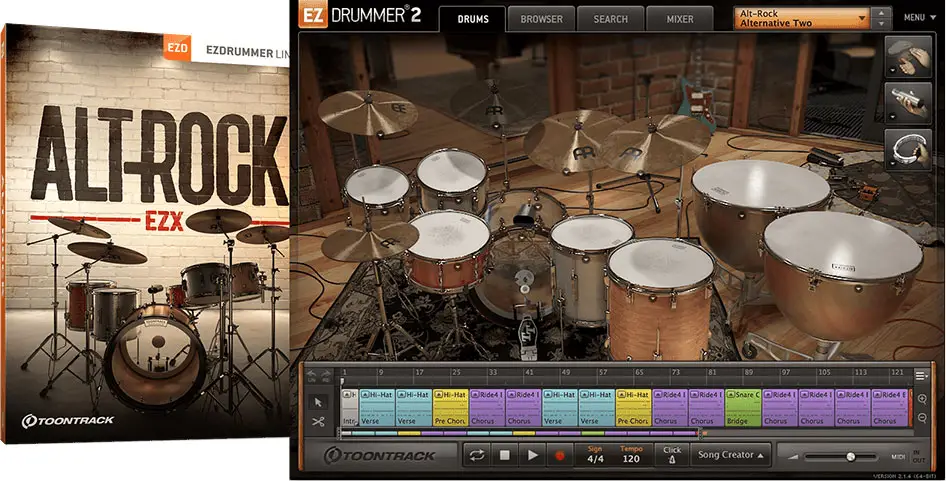Click bar 49 on the timeline ruler
Screen dimensions: 946x481
click(565, 372)
